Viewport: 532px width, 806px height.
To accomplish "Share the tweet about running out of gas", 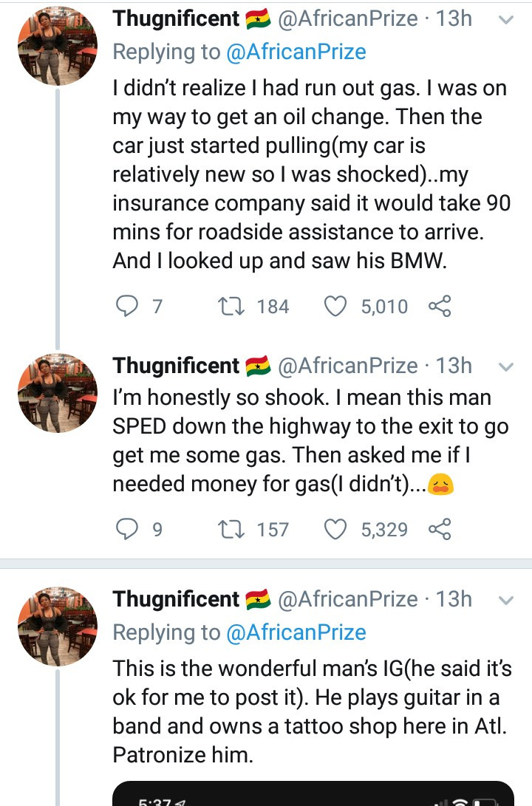I will pos(440,306).
